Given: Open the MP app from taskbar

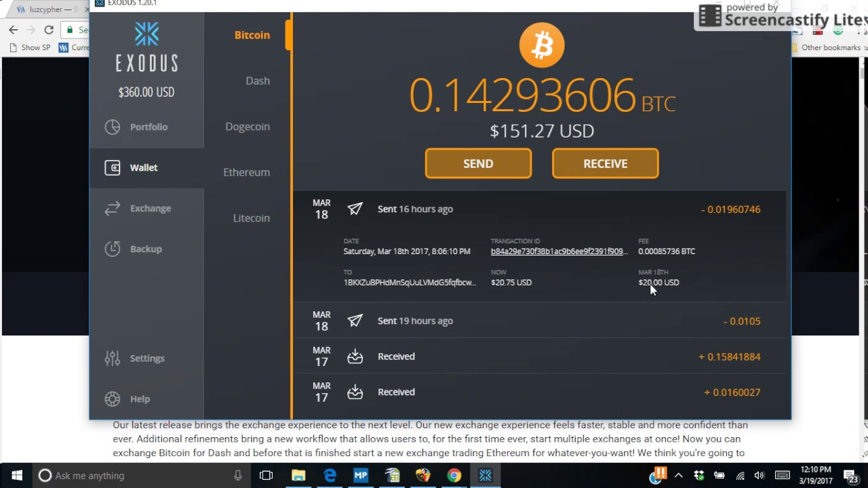Looking at the screenshot, I should click(x=361, y=476).
